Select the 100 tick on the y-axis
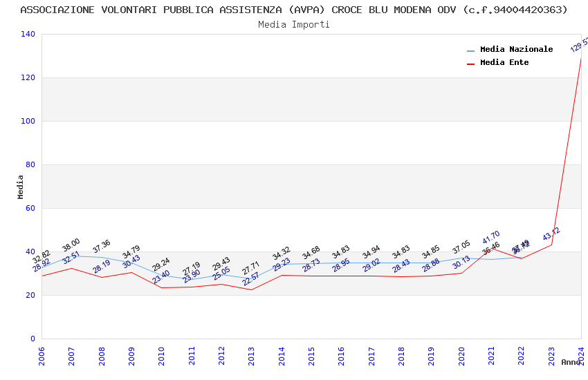 [28, 121]
